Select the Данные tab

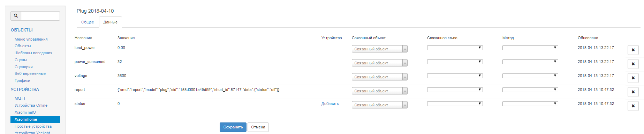click(110, 22)
